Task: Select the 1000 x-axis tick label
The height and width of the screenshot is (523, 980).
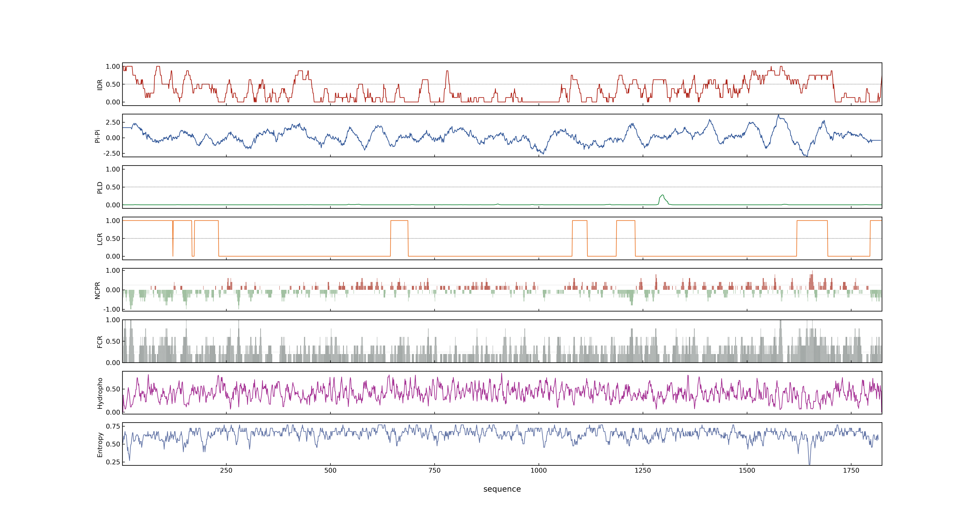Action: click(x=539, y=470)
